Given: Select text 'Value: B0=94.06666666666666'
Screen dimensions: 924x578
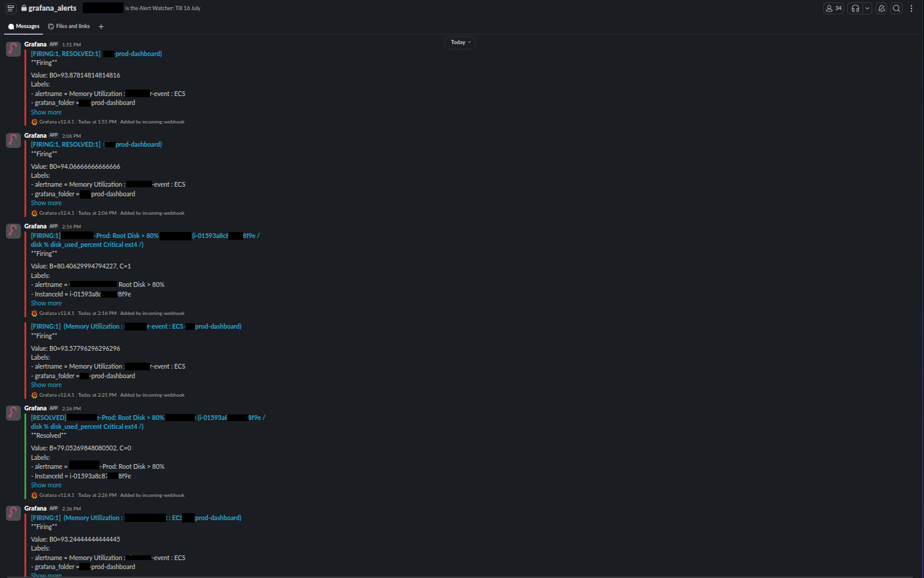Looking at the screenshot, I should [x=76, y=166].
